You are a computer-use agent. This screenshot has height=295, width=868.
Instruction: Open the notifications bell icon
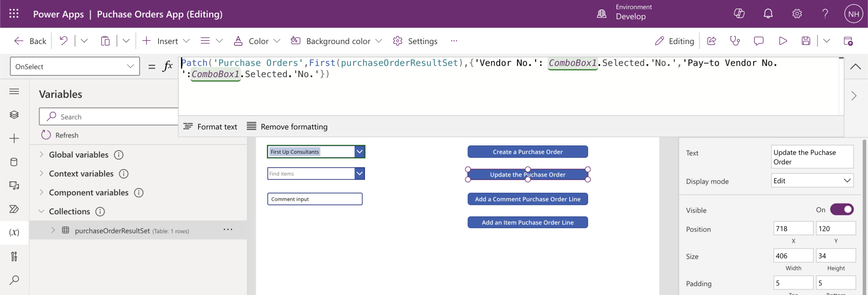tap(768, 14)
